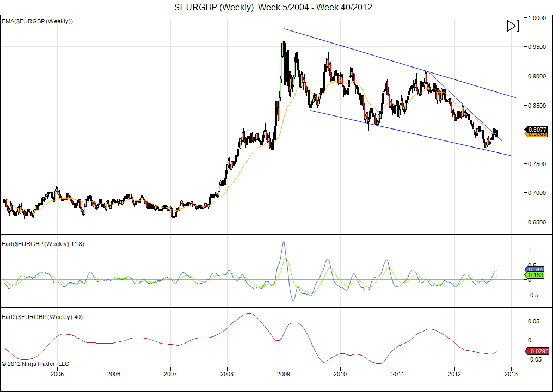Select the FMA($EURGBP (Weekly)) indicator label
Screen dimensions: 553x392
tap(38, 21)
